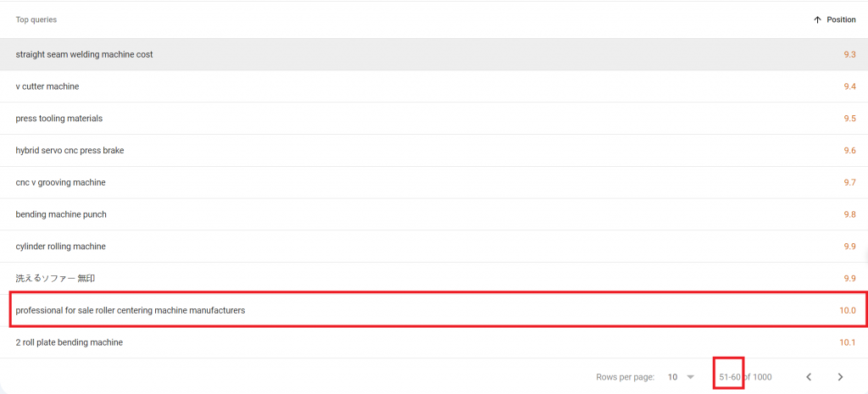Select the bending machine punch query
This screenshot has height=394, width=868.
(x=61, y=214)
